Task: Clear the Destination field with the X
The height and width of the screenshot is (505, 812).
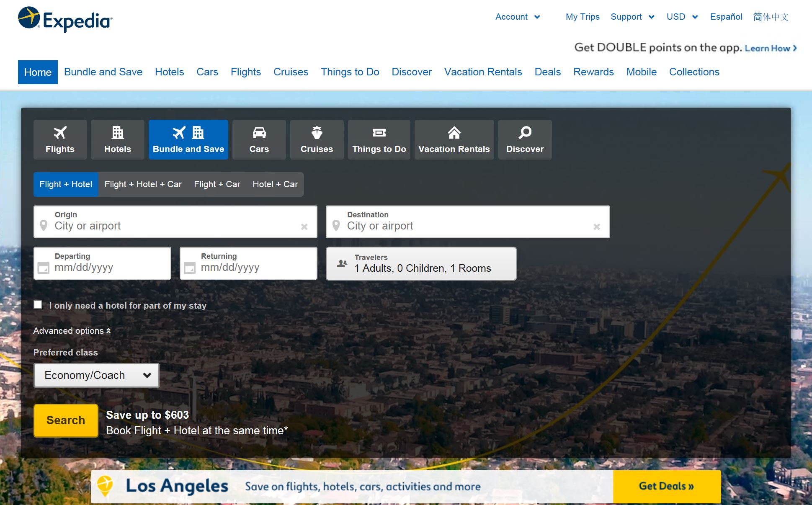Action: 597,227
